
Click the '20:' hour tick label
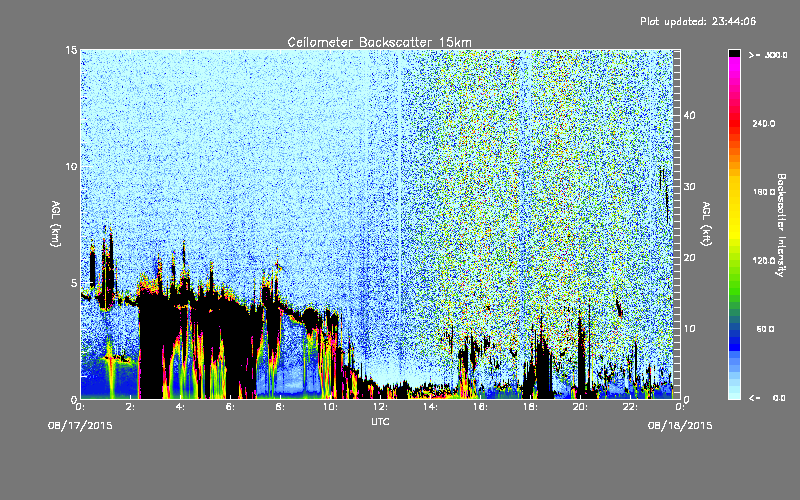[x=580, y=407]
